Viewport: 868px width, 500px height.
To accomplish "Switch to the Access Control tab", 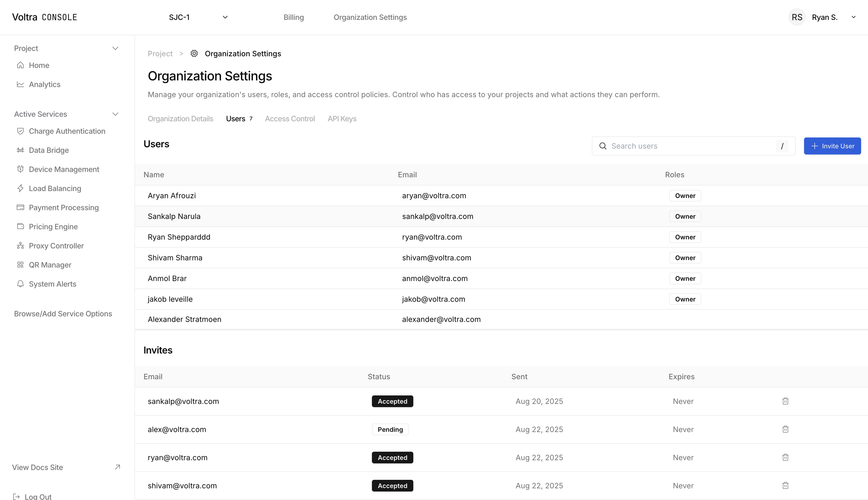I will click(290, 118).
